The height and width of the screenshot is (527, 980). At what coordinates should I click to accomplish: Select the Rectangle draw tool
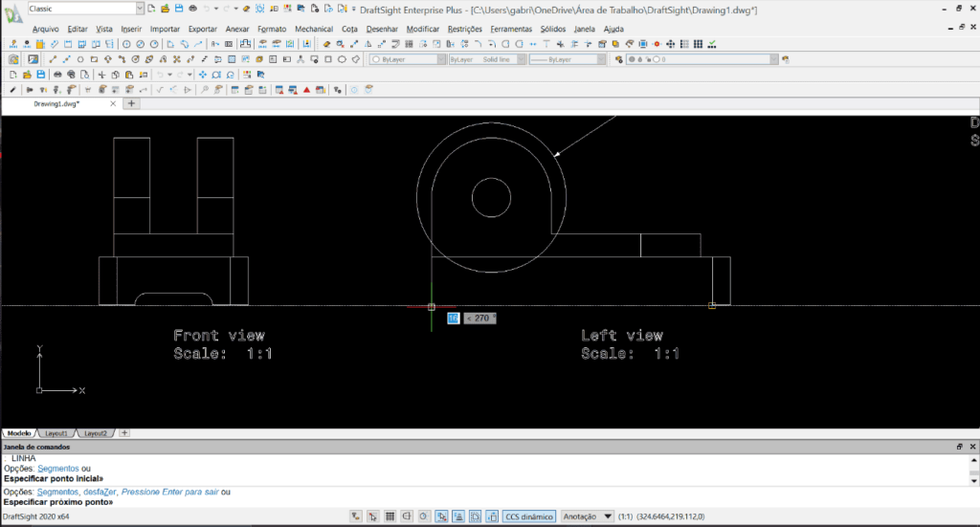[x=94, y=59]
